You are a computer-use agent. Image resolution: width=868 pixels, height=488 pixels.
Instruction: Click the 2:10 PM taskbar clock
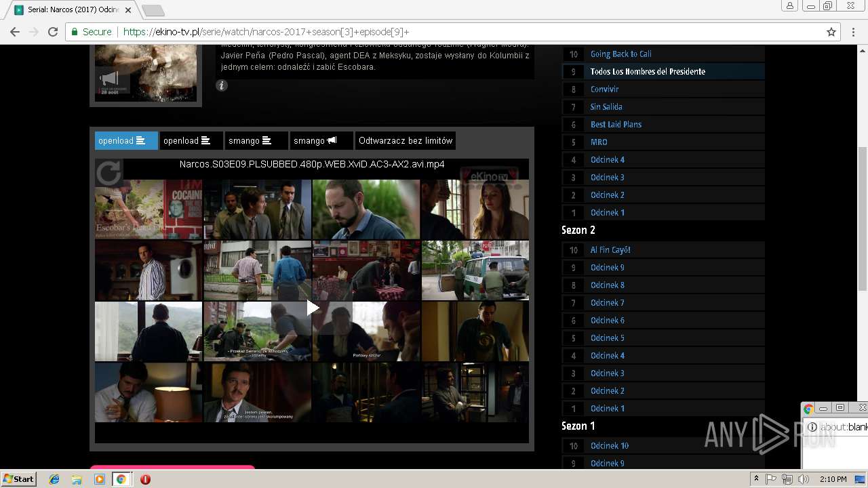click(833, 479)
